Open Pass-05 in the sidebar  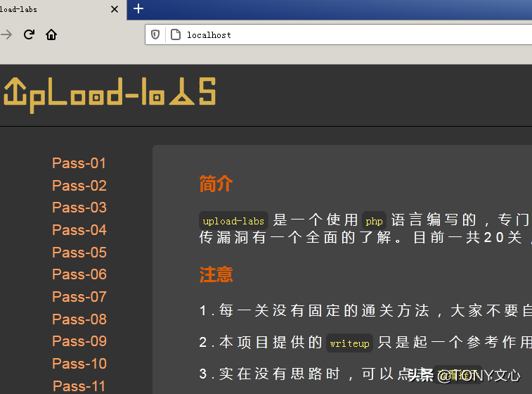coord(79,253)
